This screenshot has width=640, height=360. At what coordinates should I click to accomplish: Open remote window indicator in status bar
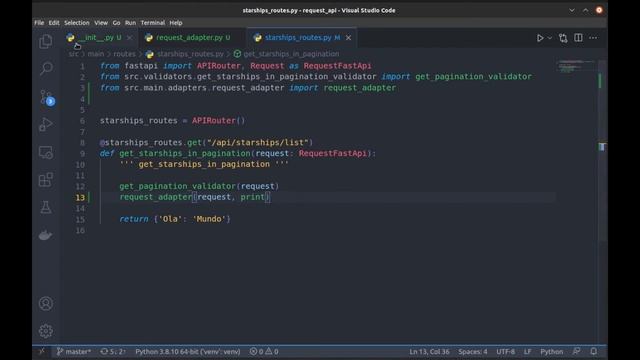tap(42, 351)
